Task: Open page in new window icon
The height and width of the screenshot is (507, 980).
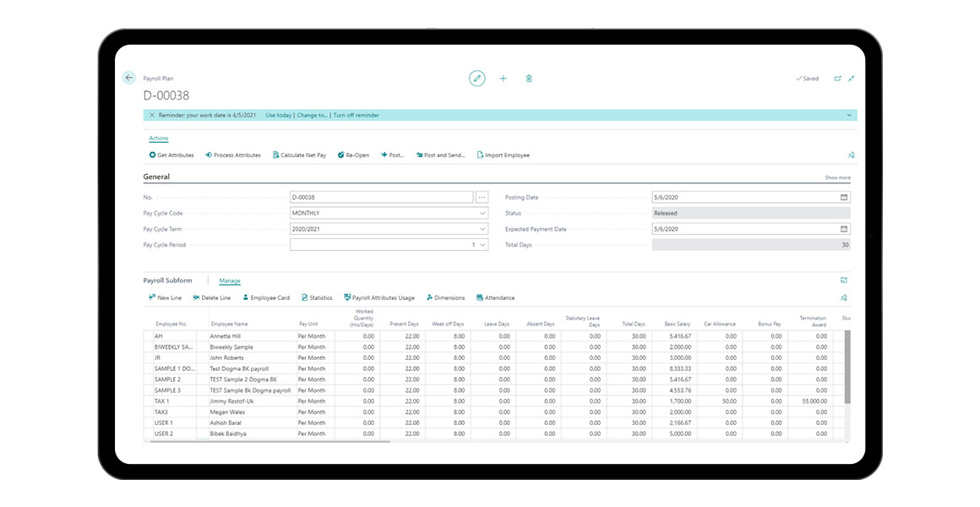Action: pos(837,79)
